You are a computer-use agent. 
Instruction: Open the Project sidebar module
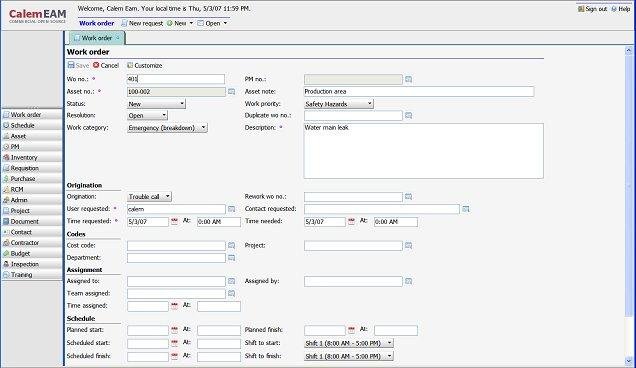tap(32, 211)
